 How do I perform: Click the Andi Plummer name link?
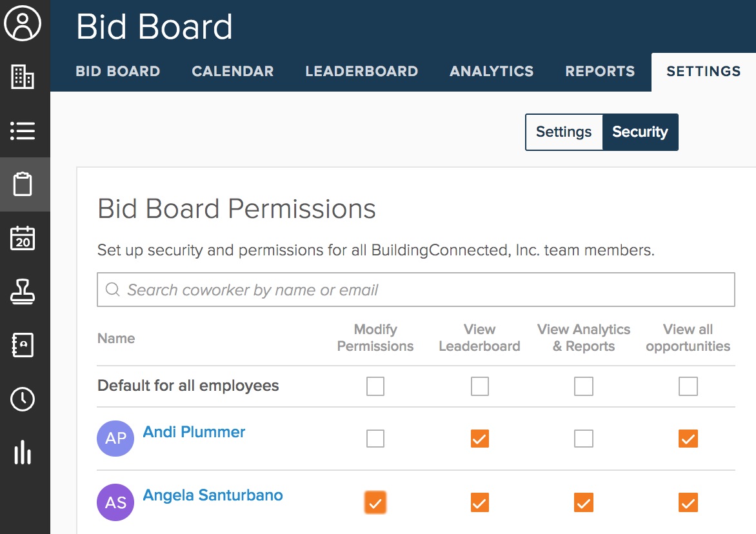194,432
